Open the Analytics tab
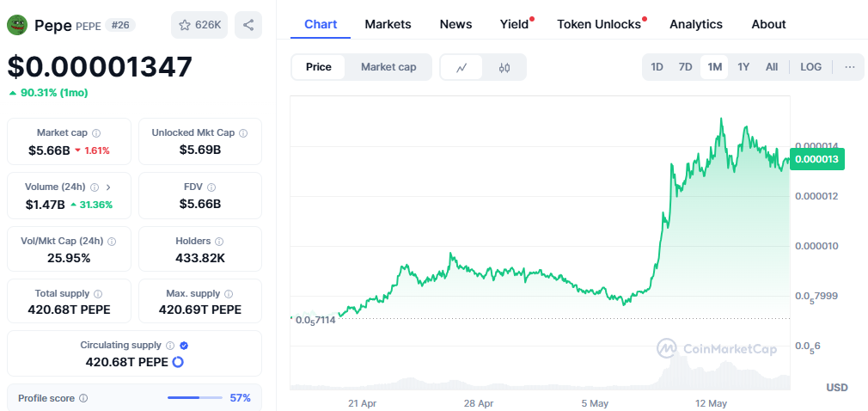 [x=696, y=24]
